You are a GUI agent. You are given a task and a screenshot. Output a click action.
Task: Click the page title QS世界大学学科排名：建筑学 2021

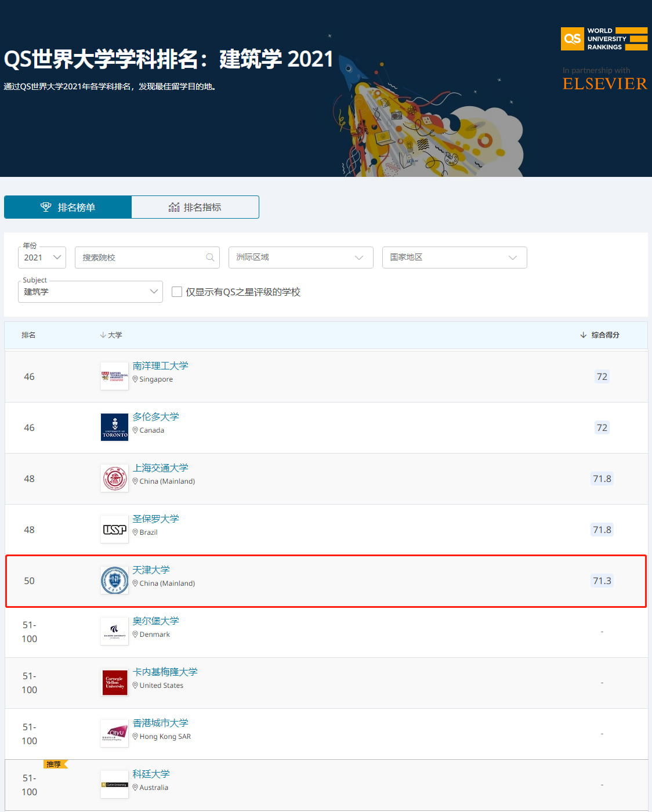pyautogui.click(x=169, y=59)
